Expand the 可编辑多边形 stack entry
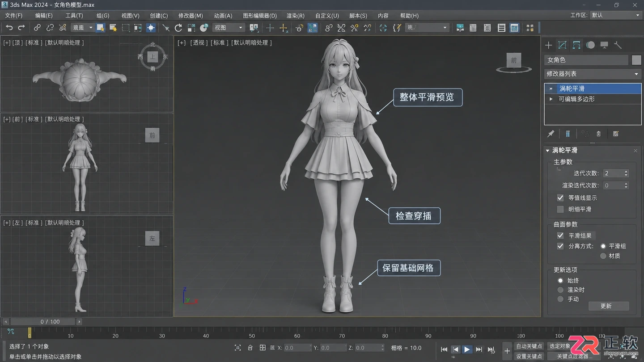The height and width of the screenshot is (362, 644). click(x=551, y=99)
